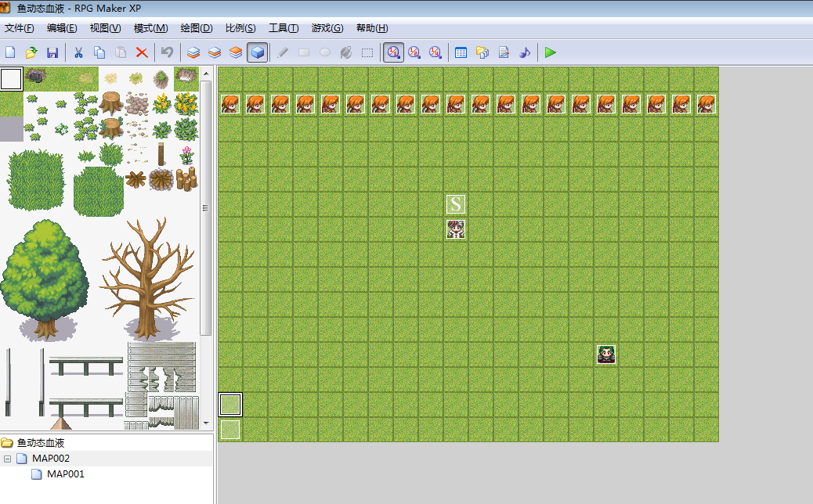The width and height of the screenshot is (813, 504).
Task: Switch to map layer 2
Action: pyautogui.click(x=215, y=52)
